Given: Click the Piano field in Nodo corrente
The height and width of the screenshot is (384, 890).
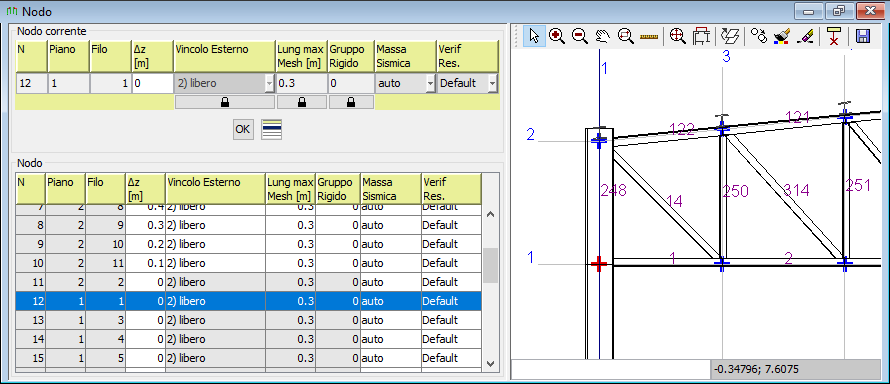Looking at the screenshot, I should (x=68, y=83).
